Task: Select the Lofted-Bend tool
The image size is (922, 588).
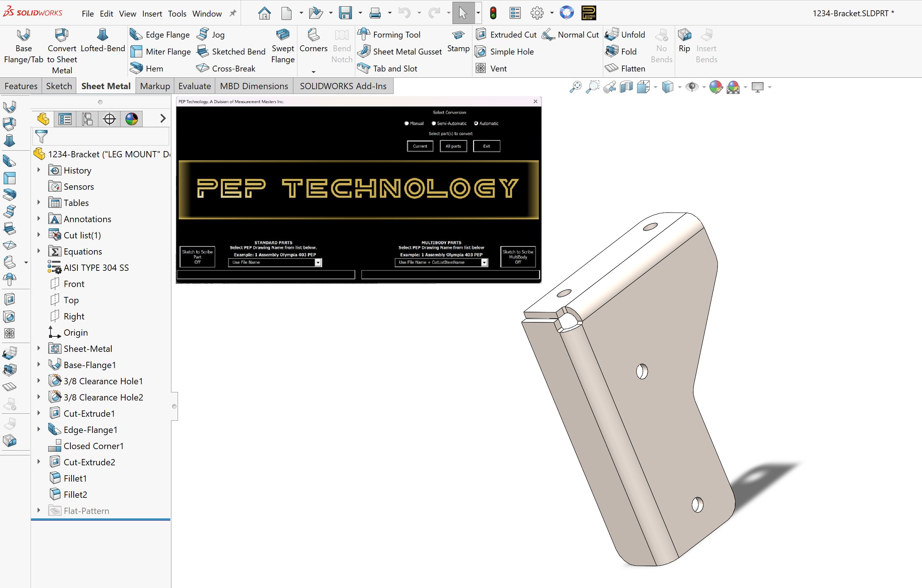Action: [x=102, y=41]
